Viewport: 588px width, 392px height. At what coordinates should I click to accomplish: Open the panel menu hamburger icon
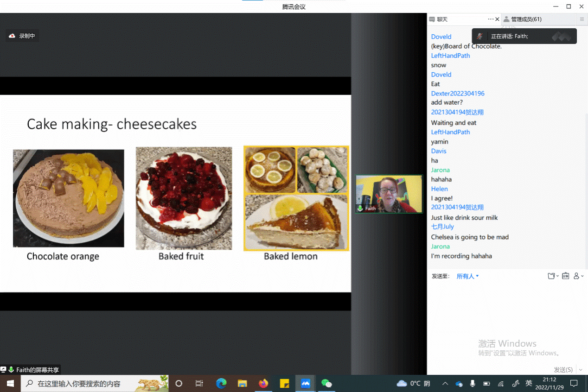click(582, 19)
